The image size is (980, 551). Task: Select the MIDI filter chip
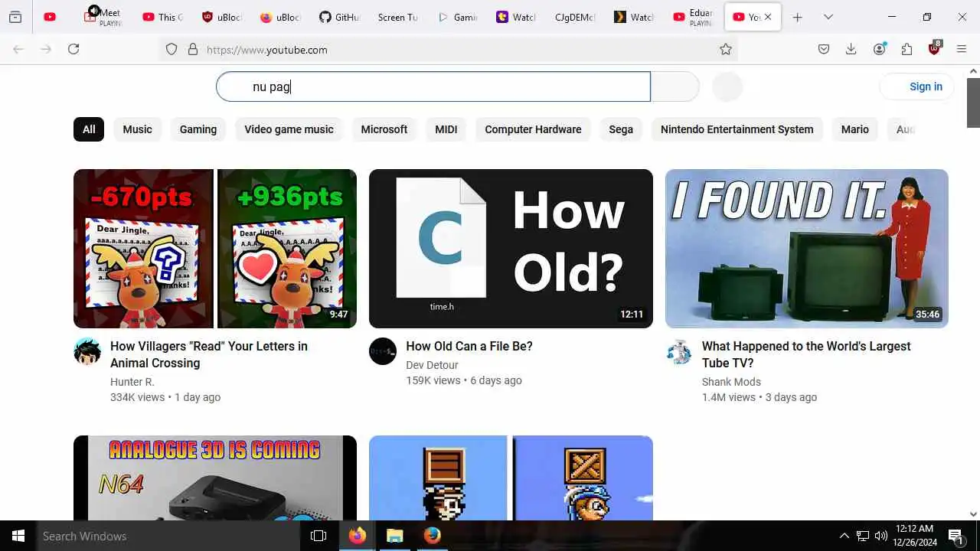click(446, 129)
